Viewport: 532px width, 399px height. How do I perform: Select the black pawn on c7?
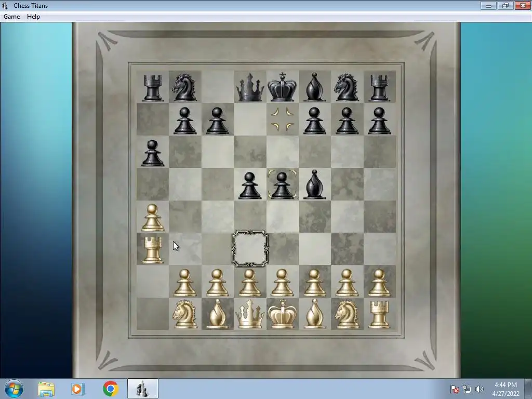tap(217, 121)
